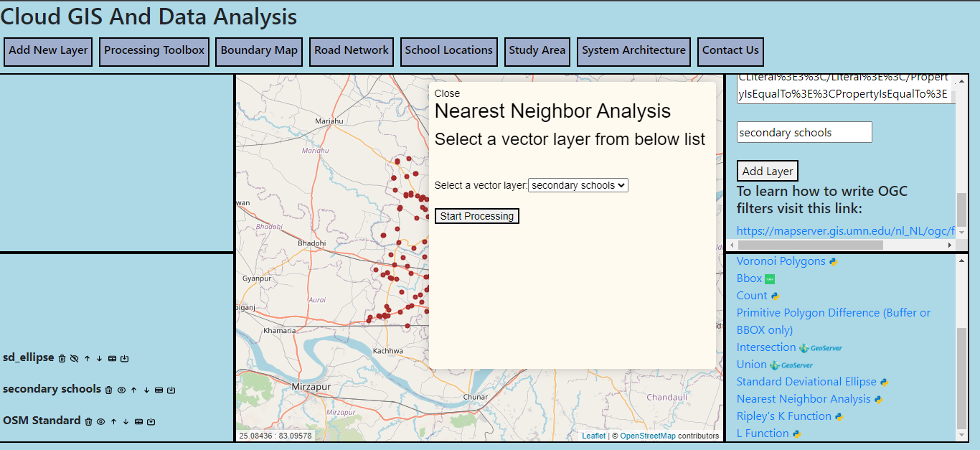This screenshot has width=980, height=450.
Task: Open the Processing Toolbox menu
Action: tap(154, 51)
